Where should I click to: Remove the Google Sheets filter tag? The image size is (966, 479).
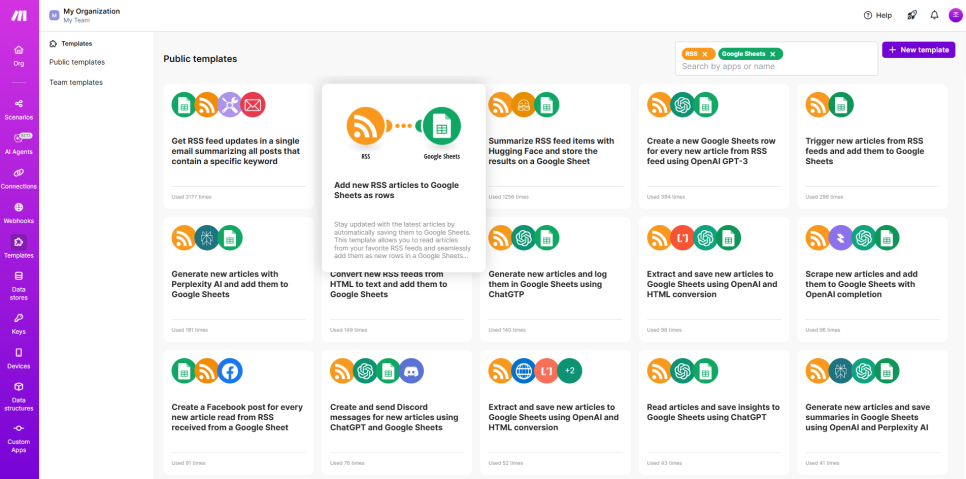(x=773, y=54)
